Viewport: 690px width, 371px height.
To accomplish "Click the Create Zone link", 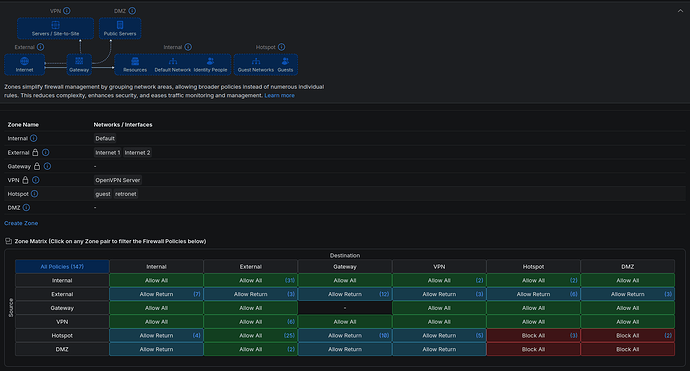I will (x=21, y=223).
